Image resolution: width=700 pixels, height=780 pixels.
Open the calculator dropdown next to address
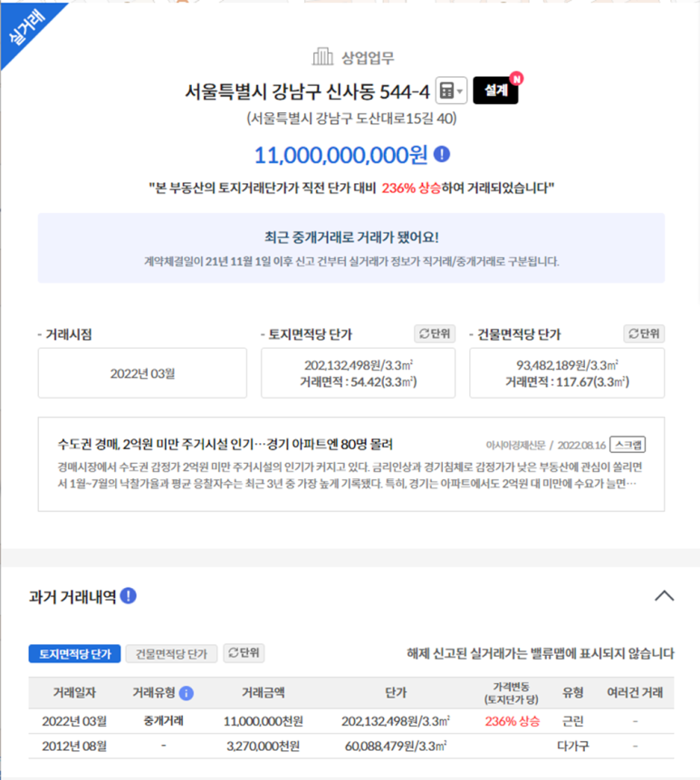point(451,91)
